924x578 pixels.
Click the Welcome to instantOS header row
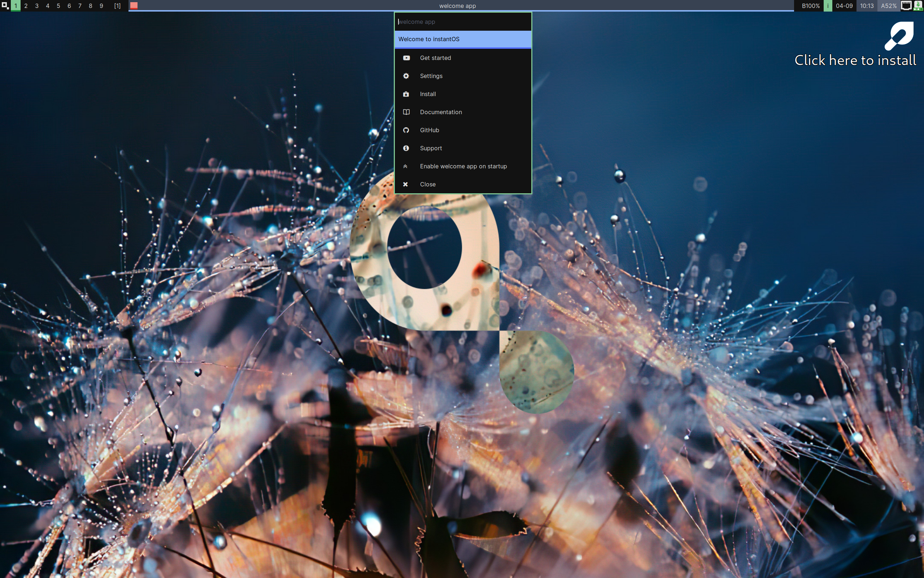pyautogui.click(x=463, y=39)
